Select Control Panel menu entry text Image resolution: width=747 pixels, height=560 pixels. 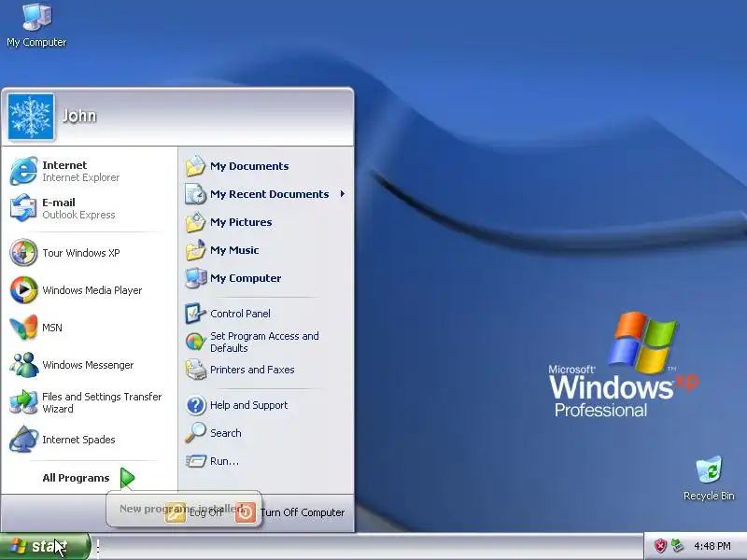(x=240, y=314)
